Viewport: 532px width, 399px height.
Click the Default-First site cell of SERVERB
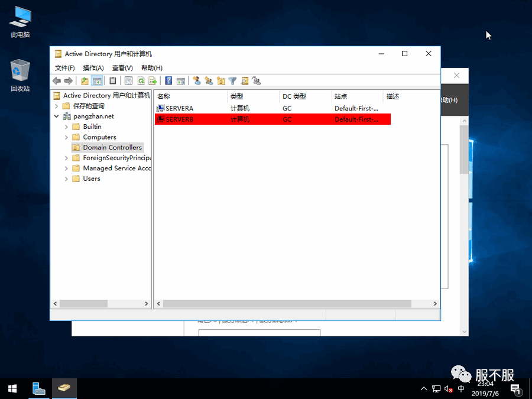tap(356, 119)
